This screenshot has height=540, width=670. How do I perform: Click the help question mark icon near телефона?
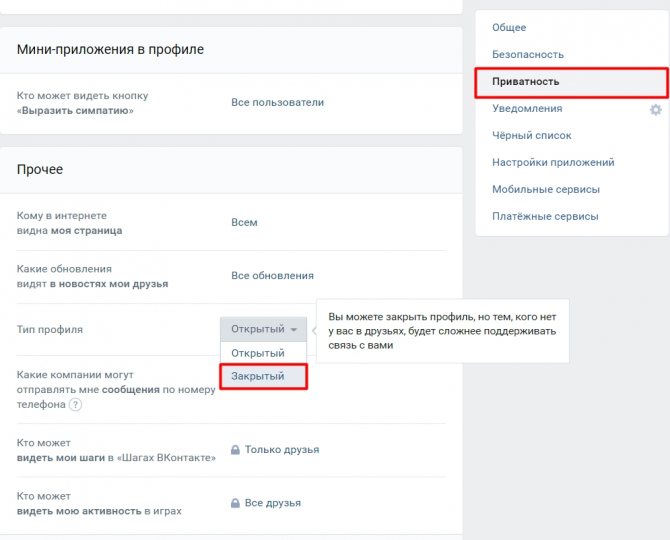[75, 404]
